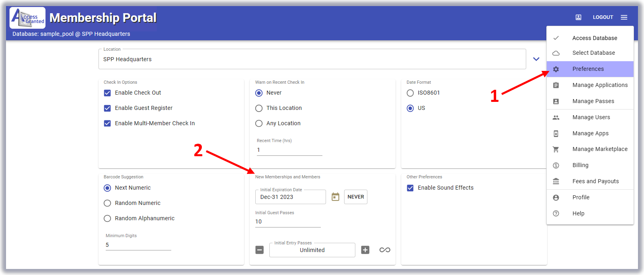This screenshot has height=275, width=644.
Task: Expand the Location dropdown chevron
Action: [x=536, y=59]
